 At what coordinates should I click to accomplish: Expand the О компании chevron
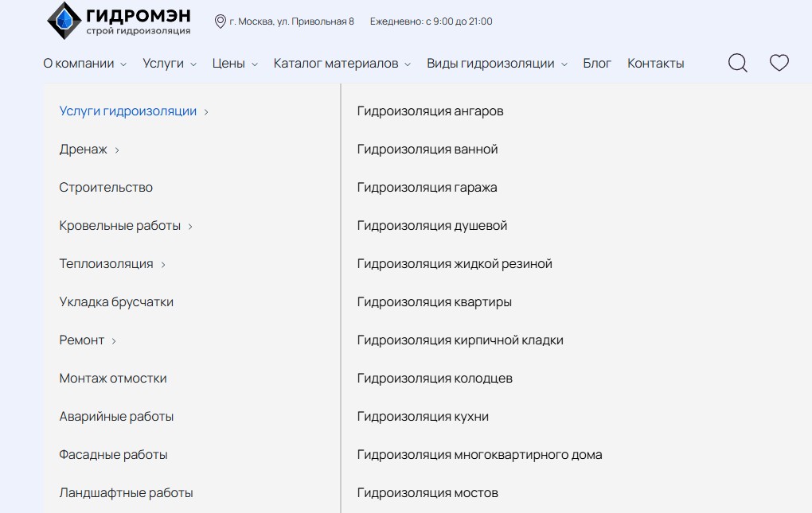pos(123,64)
